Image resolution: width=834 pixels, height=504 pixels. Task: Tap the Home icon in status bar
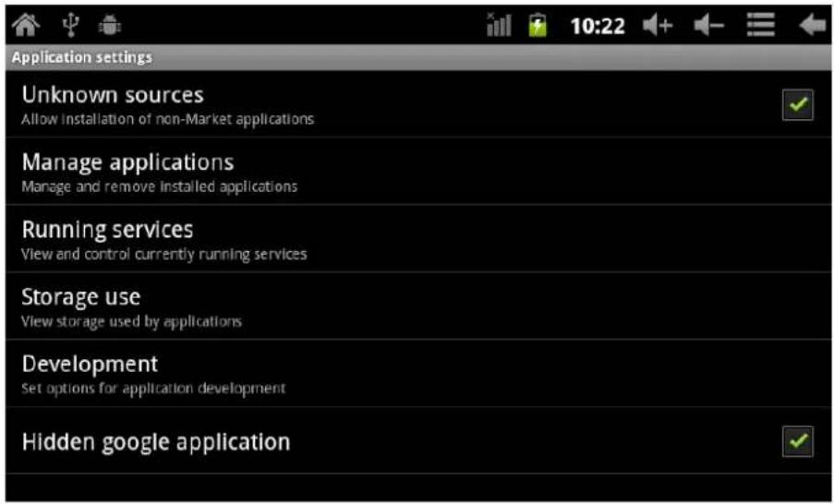click(26, 24)
